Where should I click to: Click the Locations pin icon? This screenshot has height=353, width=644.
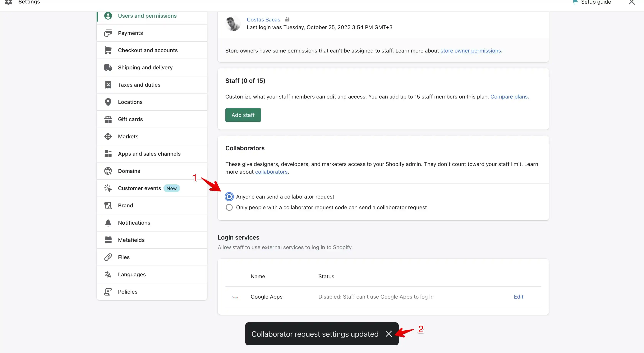point(108,102)
